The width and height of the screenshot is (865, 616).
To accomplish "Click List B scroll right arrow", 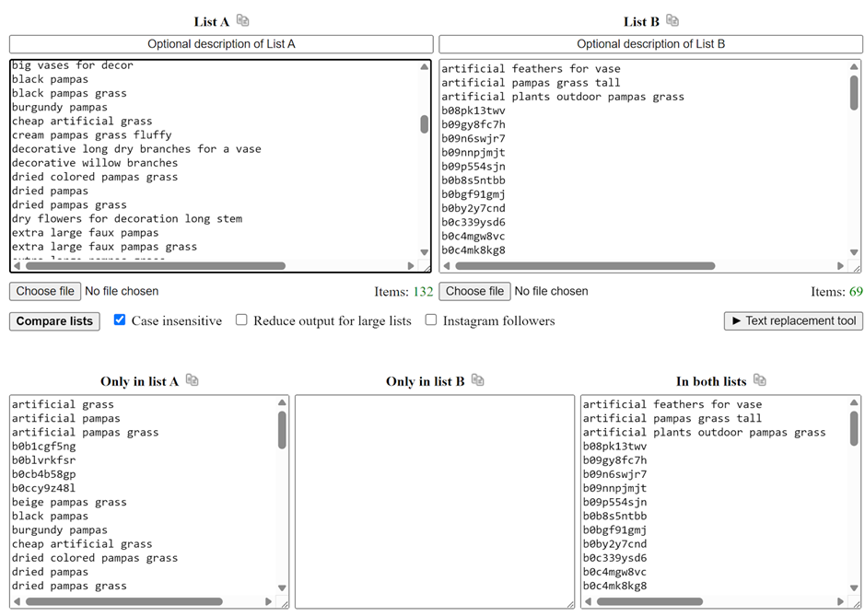I will [840, 266].
